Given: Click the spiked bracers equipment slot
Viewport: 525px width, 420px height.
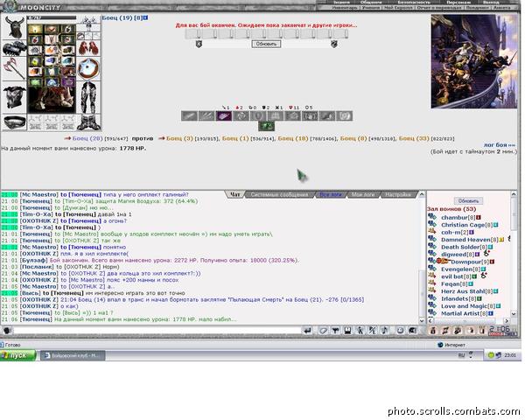Looking at the screenshot, I should [14, 49].
